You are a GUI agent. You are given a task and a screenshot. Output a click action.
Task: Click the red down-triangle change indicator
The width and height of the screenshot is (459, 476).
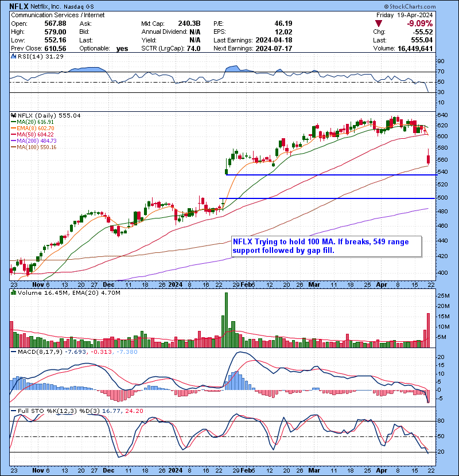(x=378, y=24)
